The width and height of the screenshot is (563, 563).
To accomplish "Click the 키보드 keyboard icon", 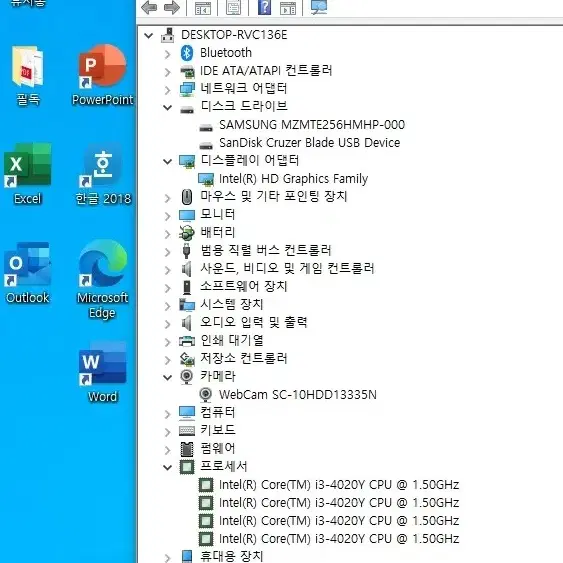I will click(x=187, y=431).
